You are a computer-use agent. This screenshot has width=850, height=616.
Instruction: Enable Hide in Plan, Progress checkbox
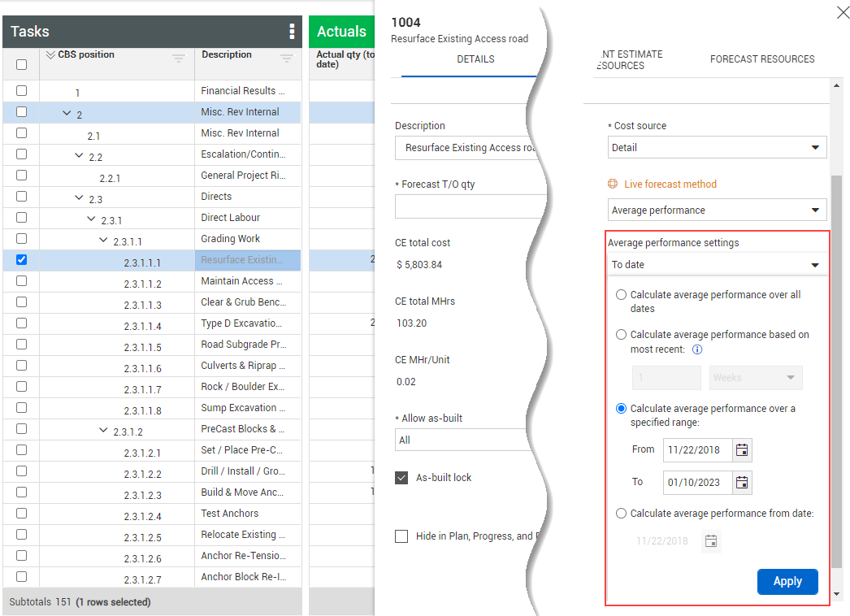(x=401, y=536)
